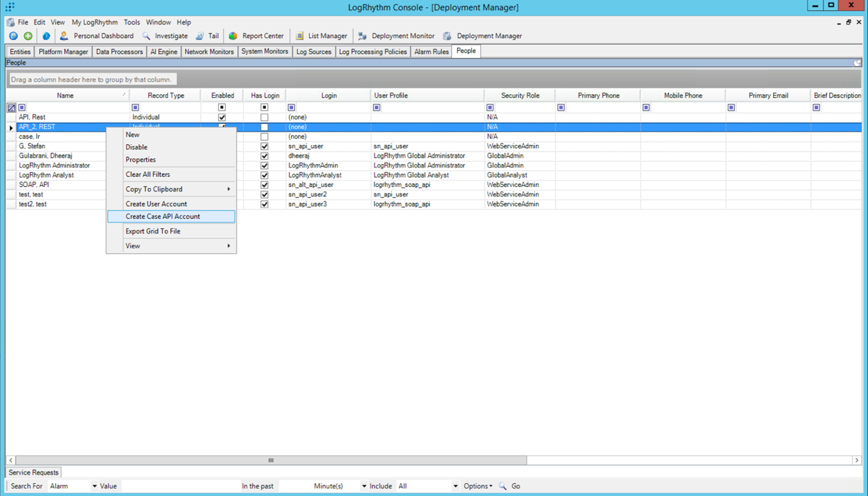This screenshot has height=496, width=868.
Task: Toggle Has Login checkbox for API, Rest
Action: 264,117
